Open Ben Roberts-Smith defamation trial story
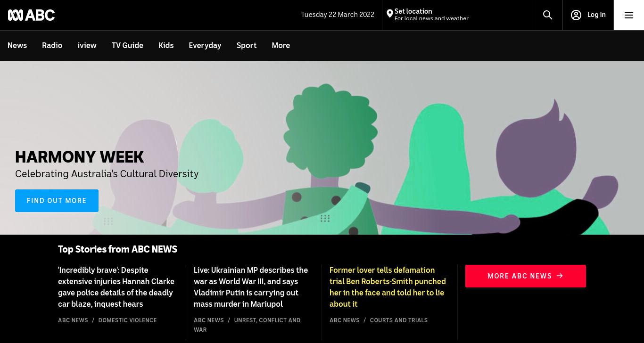 coord(388,287)
